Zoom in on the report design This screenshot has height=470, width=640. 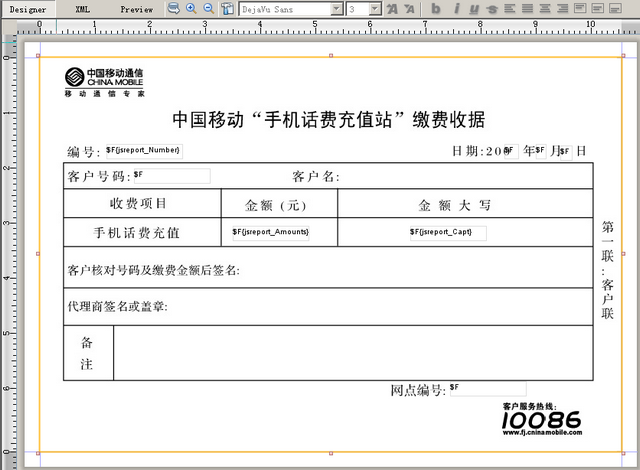[x=191, y=8]
